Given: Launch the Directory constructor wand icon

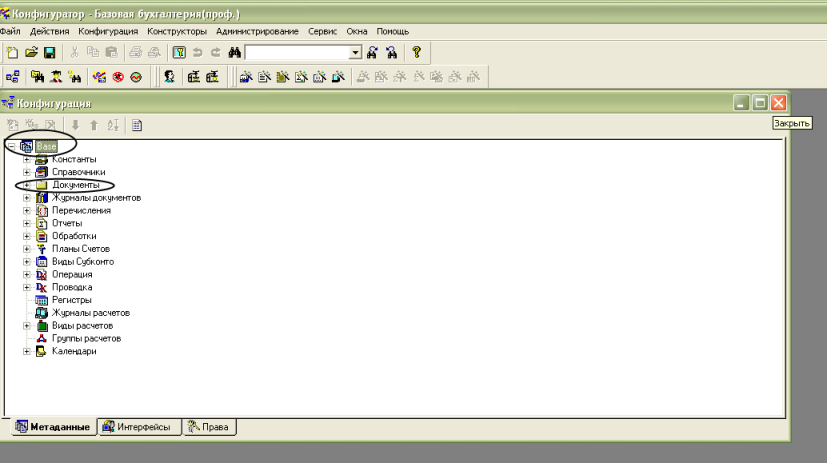Looking at the screenshot, I should [246, 77].
